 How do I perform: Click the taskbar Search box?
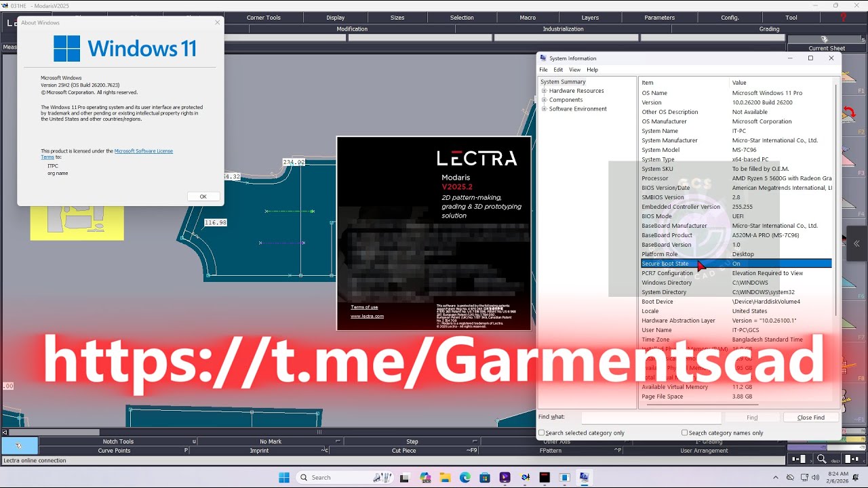coord(345,477)
